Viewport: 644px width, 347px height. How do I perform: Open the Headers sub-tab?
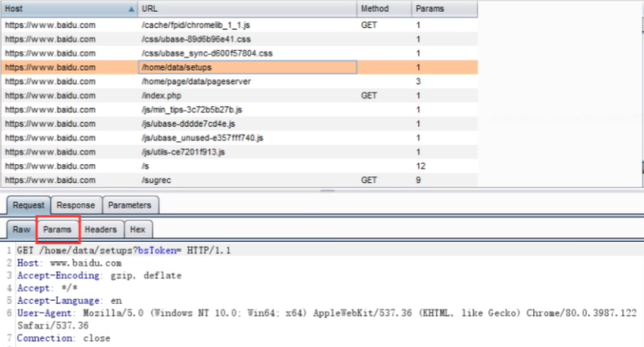[x=100, y=229]
